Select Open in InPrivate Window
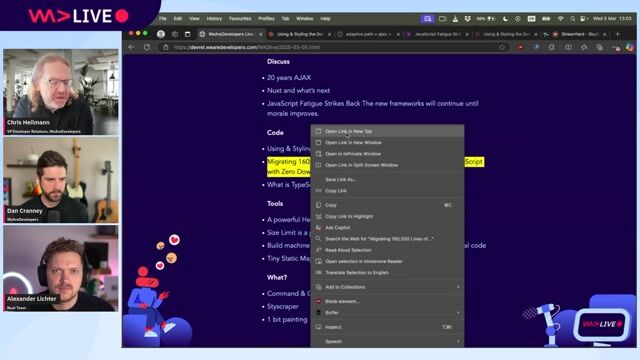640x360 pixels. pos(387,154)
